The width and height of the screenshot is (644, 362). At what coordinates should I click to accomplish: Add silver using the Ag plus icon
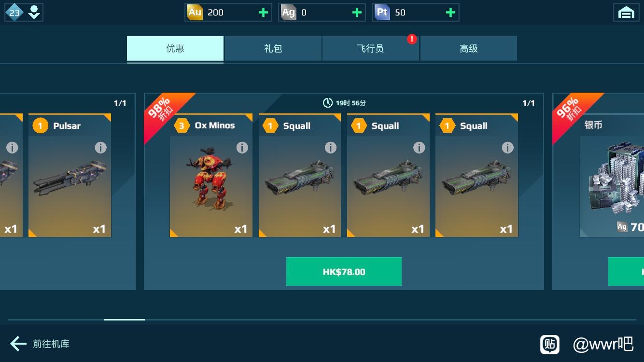point(357,13)
